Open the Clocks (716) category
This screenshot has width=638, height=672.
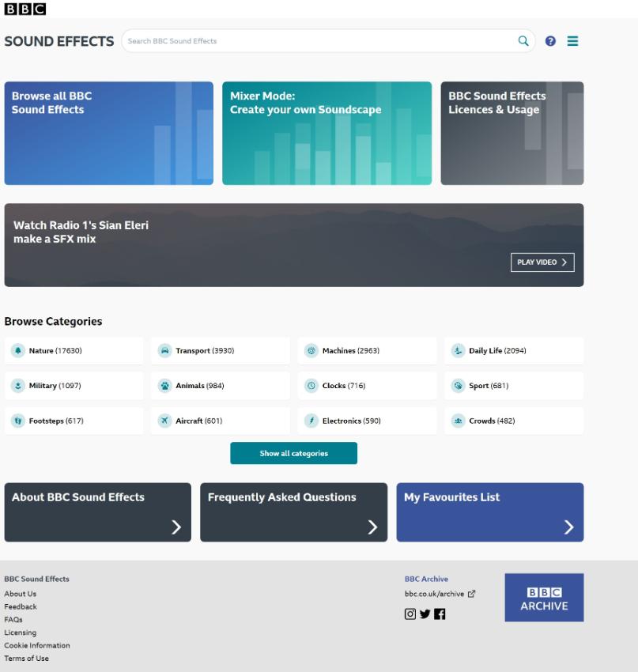pos(367,386)
